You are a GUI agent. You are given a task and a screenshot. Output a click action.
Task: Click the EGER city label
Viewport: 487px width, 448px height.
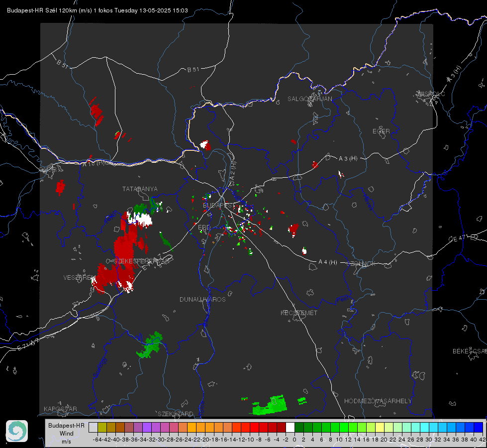coord(381,131)
